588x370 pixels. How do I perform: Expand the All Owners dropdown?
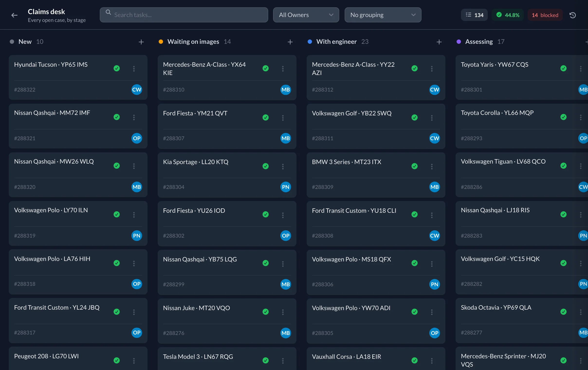tap(306, 15)
